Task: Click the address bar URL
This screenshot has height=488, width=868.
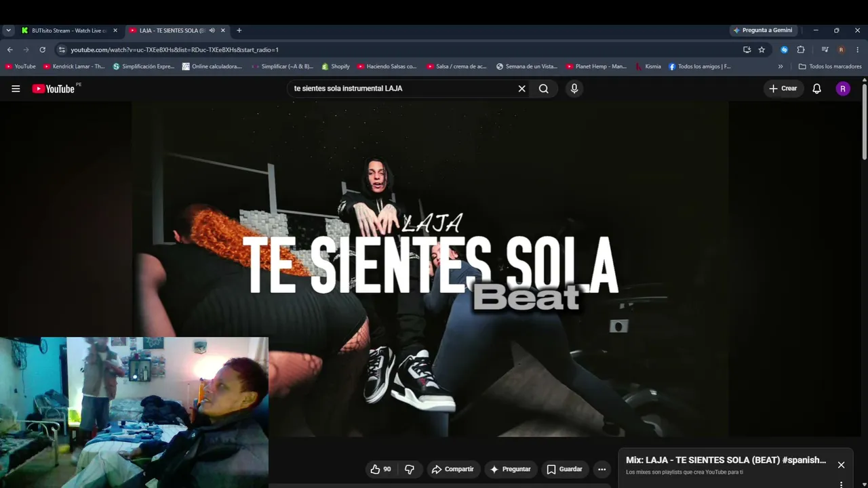Action: [x=174, y=49]
